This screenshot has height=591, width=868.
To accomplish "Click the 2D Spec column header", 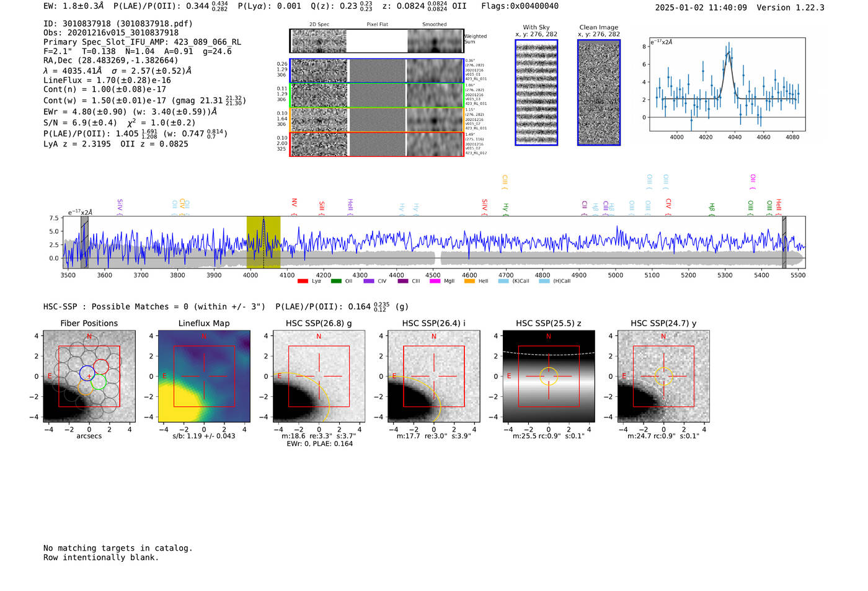I will pos(319,25).
